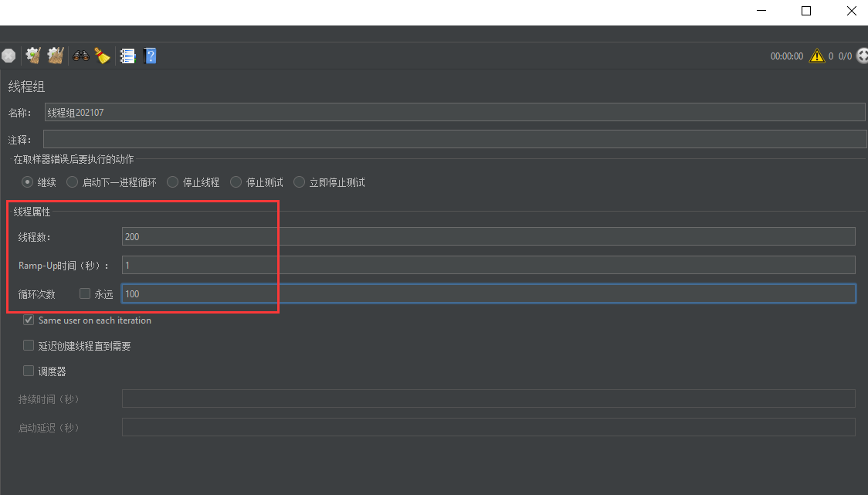Click the Clear All icon with double brooms
Screen dimensions: 868x495
[56, 56]
